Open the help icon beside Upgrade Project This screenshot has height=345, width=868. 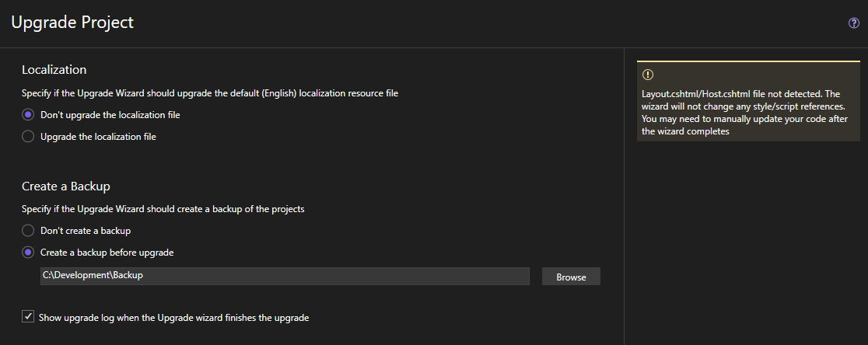click(x=853, y=23)
